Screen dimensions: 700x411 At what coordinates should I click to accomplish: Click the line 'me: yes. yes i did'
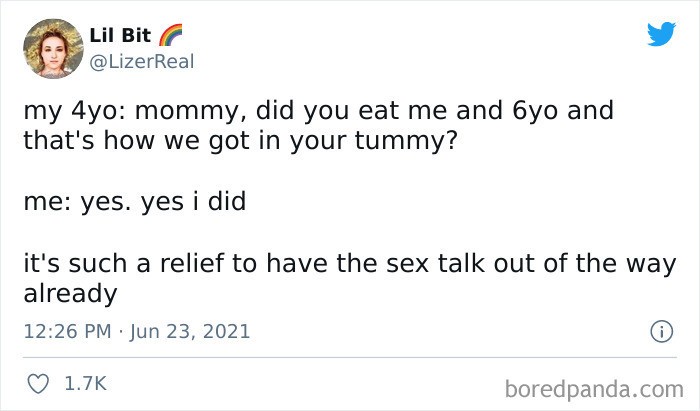pyautogui.click(x=133, y=202)
